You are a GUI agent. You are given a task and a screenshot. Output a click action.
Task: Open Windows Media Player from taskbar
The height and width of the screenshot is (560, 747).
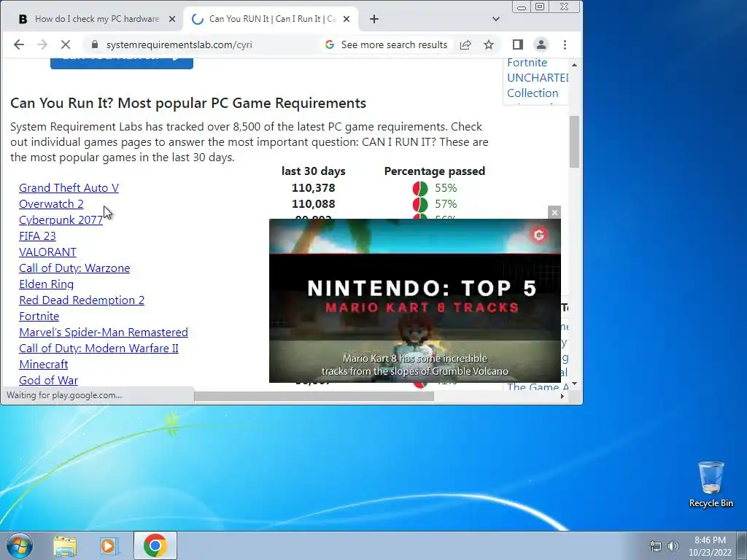109,546
